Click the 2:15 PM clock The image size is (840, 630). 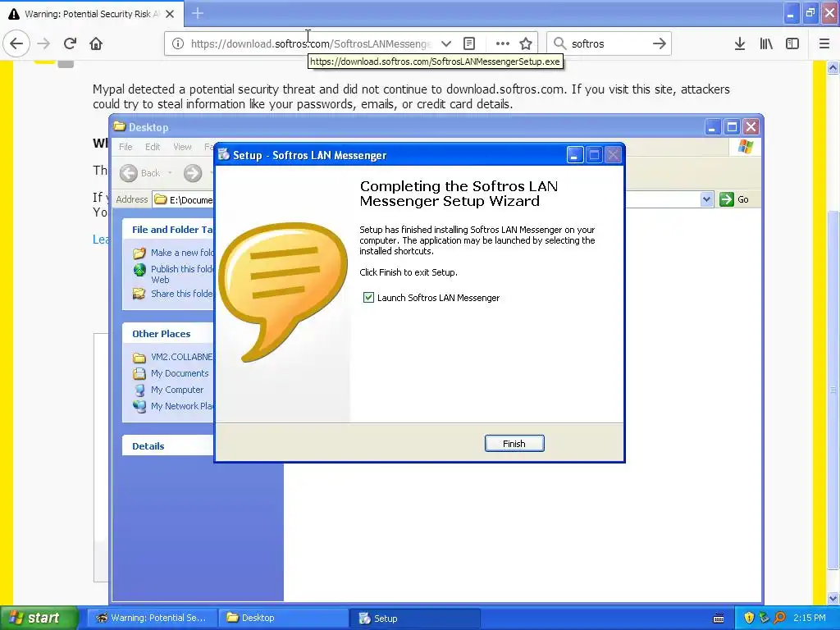810,619
